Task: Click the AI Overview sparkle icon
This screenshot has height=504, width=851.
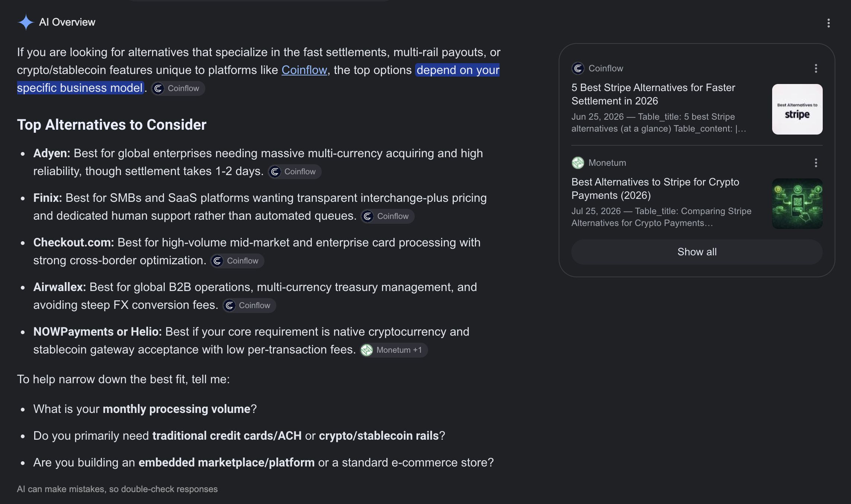Action: click(26, 22)
